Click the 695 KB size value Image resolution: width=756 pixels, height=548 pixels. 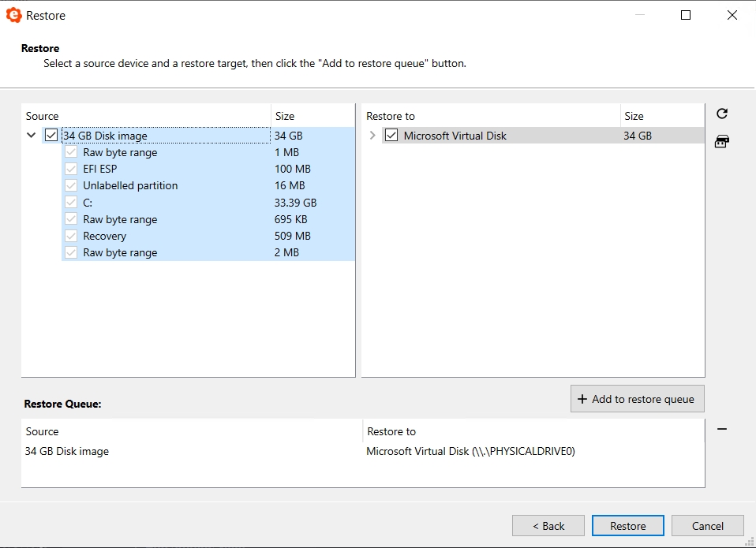[290, 219]
